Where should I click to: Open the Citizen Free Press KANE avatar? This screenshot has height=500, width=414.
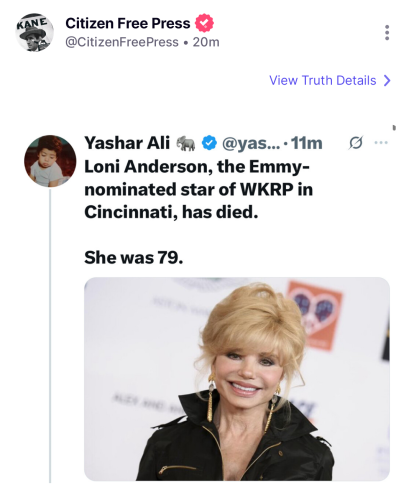coord(35,32)
